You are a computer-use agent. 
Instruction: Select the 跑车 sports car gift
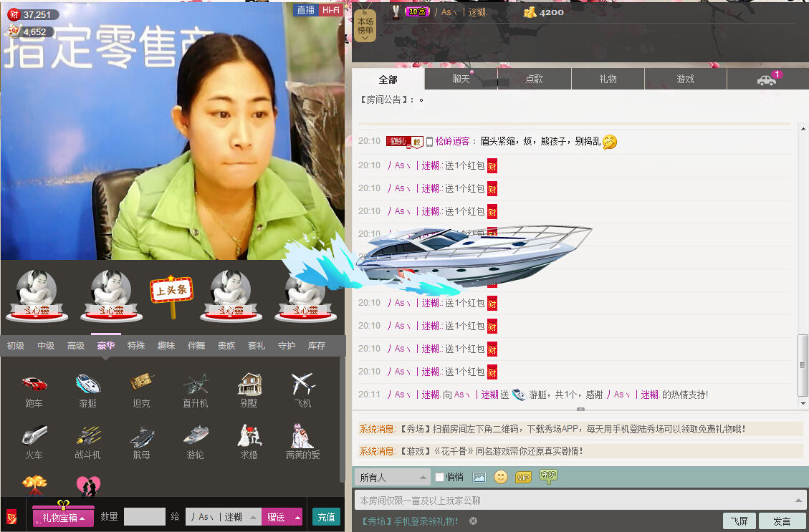click(x=34, y=385)
